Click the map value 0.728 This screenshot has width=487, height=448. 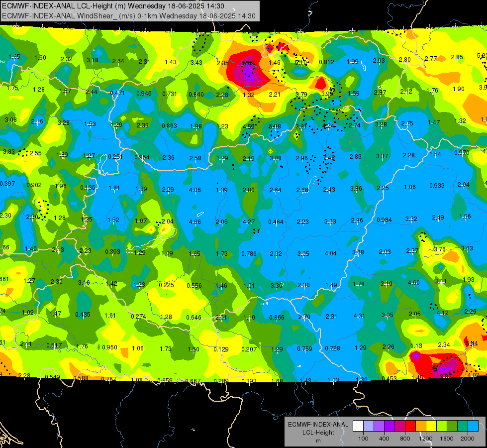pos(332,348)
